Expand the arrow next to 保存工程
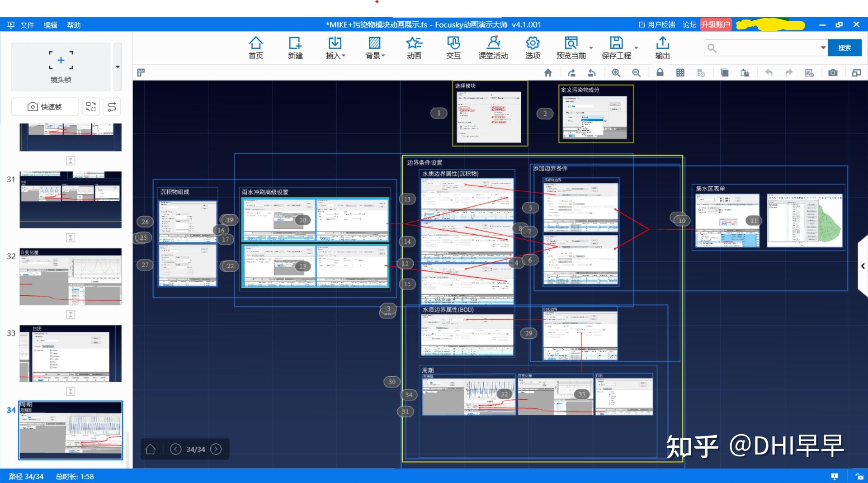The width and height of the screenshot is (868, 483). click(636, 48)
